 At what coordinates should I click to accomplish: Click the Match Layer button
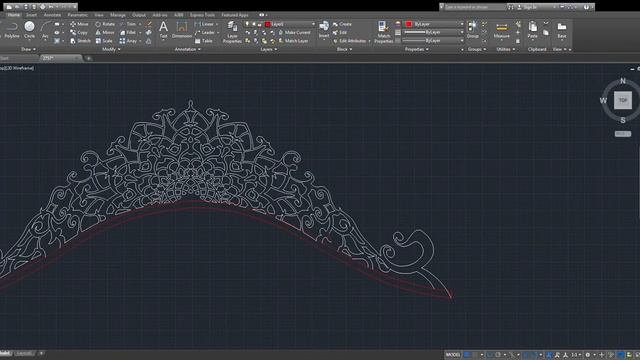tap(293, 41)
